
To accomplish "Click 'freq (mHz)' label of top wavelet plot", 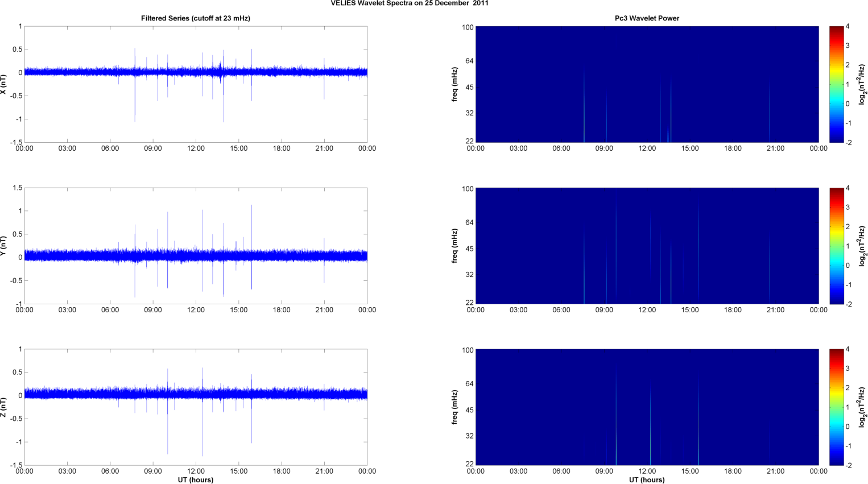I will (x=455, y=84).
